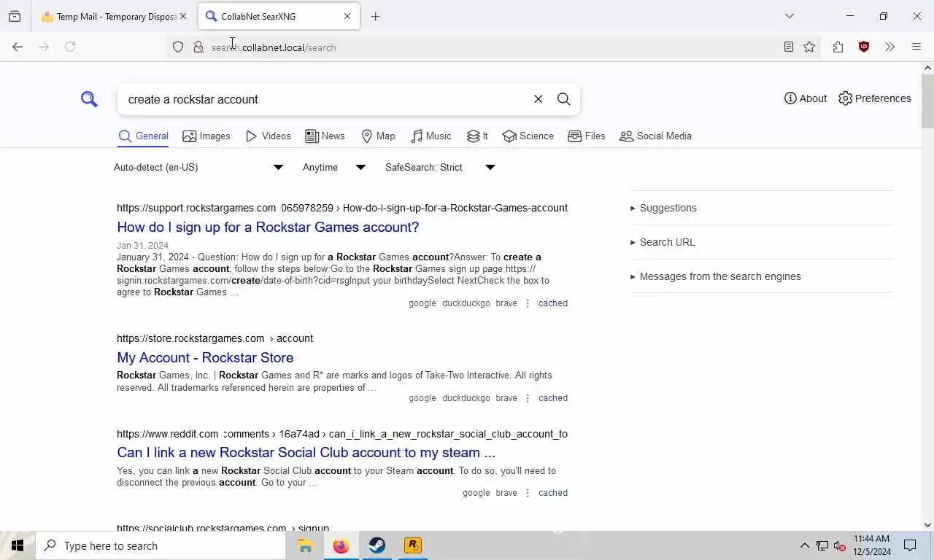Clear the search query with the X icon

point(538,99)
